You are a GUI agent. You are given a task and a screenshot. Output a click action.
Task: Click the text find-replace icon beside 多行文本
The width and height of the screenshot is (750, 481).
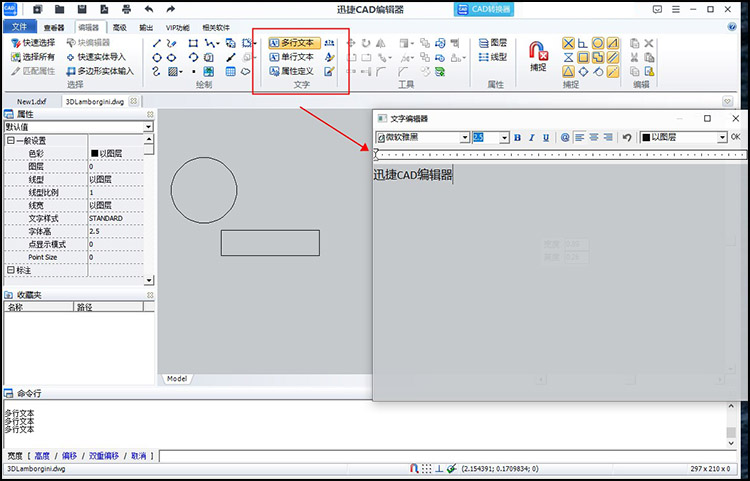329,43
